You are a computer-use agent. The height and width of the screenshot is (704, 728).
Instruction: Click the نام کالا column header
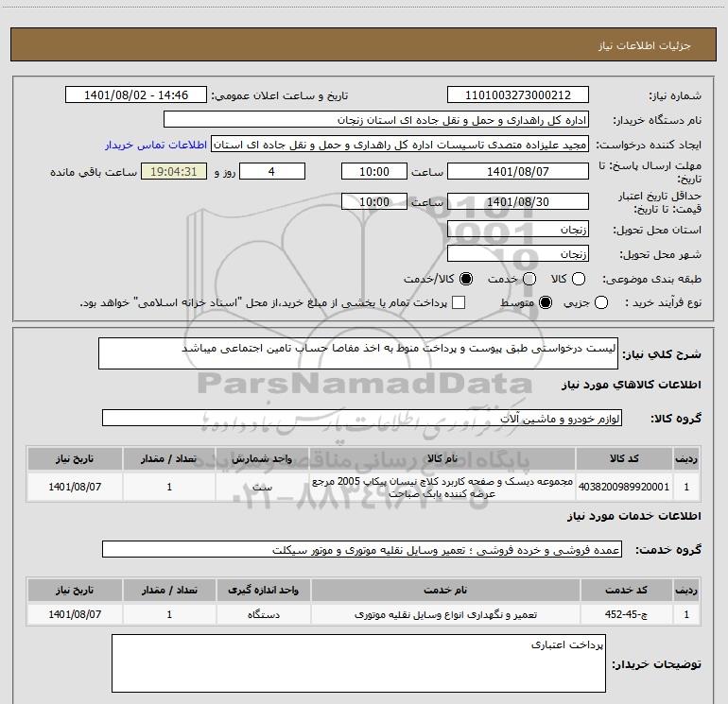[442, 458]
